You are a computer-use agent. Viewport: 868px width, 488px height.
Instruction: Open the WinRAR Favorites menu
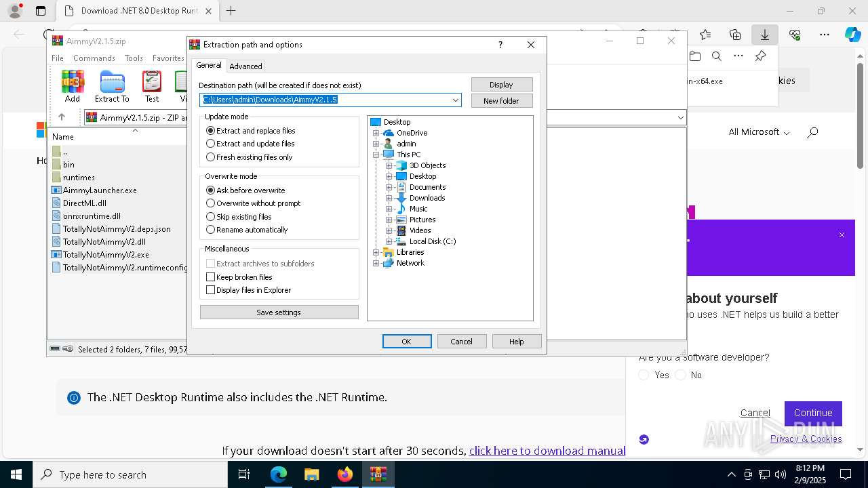168,58
